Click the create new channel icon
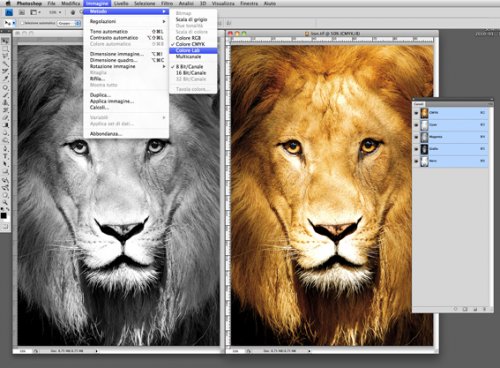Screen dimensions: 500x368 475,309
